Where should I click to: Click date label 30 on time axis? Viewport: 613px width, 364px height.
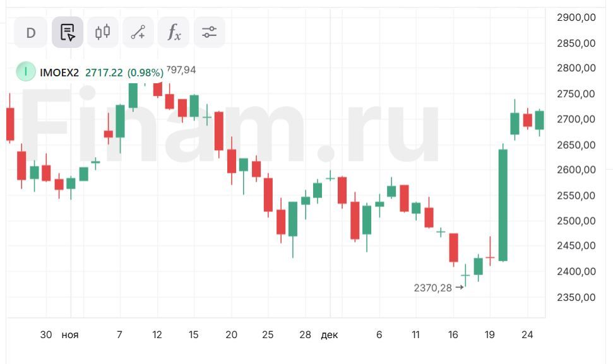pyautogui.click(x=46, y=334)
